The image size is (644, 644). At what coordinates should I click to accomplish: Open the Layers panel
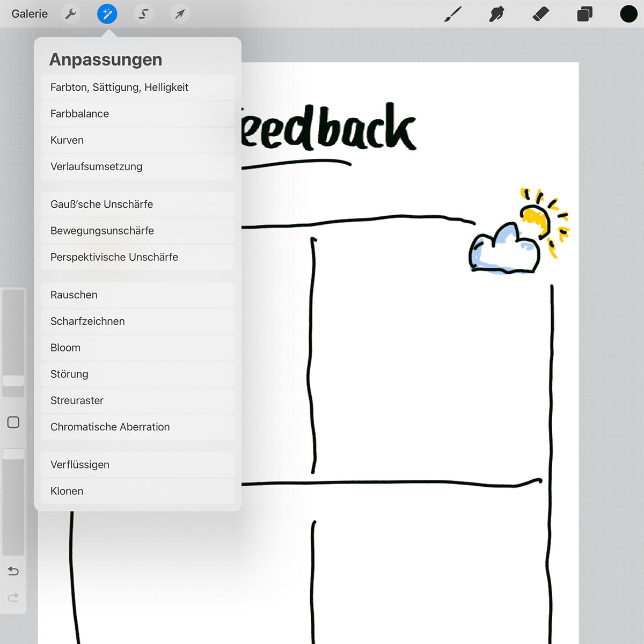[x=584, y=14]
